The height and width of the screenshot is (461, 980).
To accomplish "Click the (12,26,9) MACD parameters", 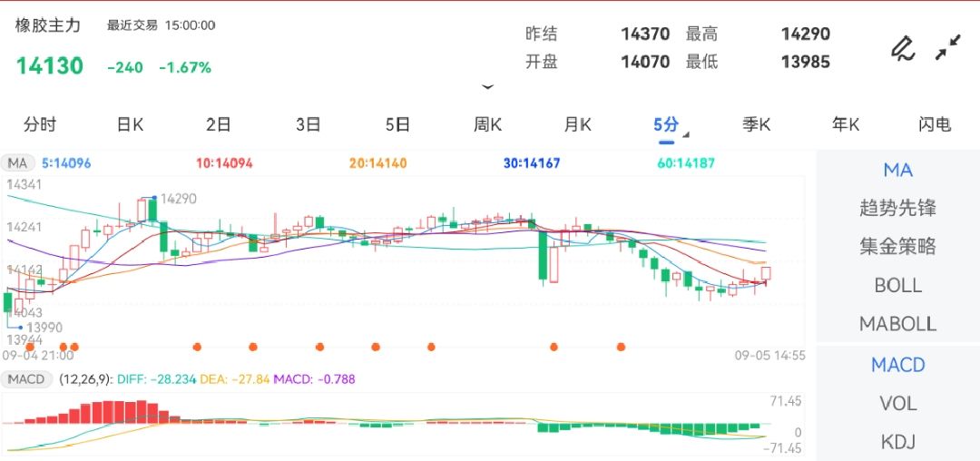I will 84,379.
